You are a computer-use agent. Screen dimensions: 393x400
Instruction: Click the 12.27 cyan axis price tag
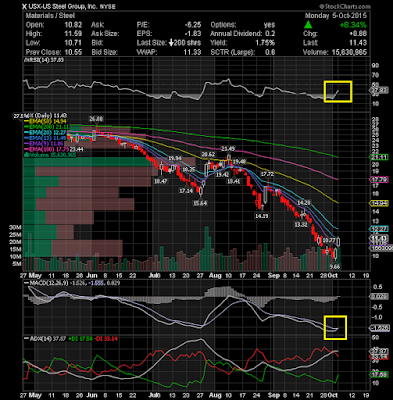tap(379, 229)
